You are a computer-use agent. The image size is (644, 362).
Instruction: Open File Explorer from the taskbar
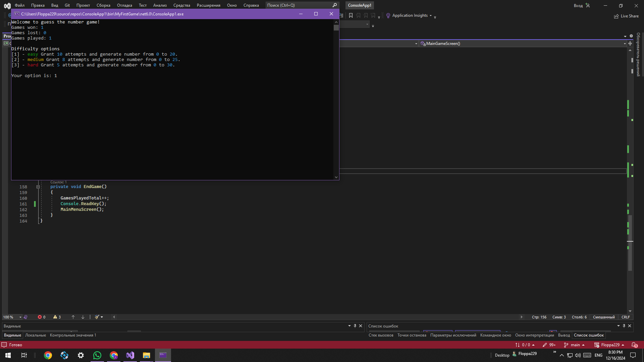click(147, 355)
